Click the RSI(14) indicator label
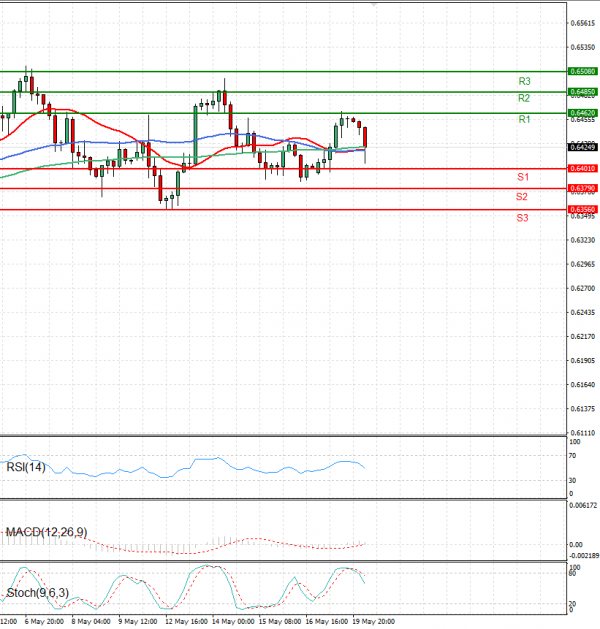600x629 pixels. [26, 467]
